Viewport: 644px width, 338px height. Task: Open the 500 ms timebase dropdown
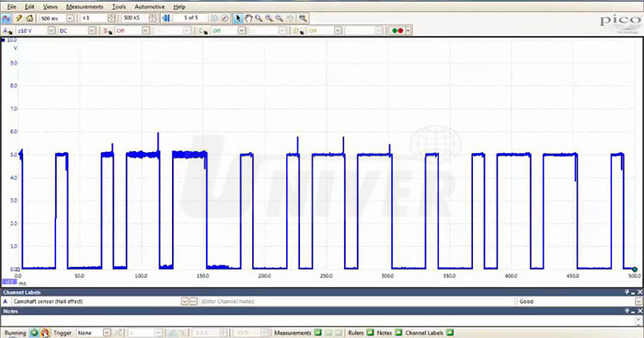(70, 18)
